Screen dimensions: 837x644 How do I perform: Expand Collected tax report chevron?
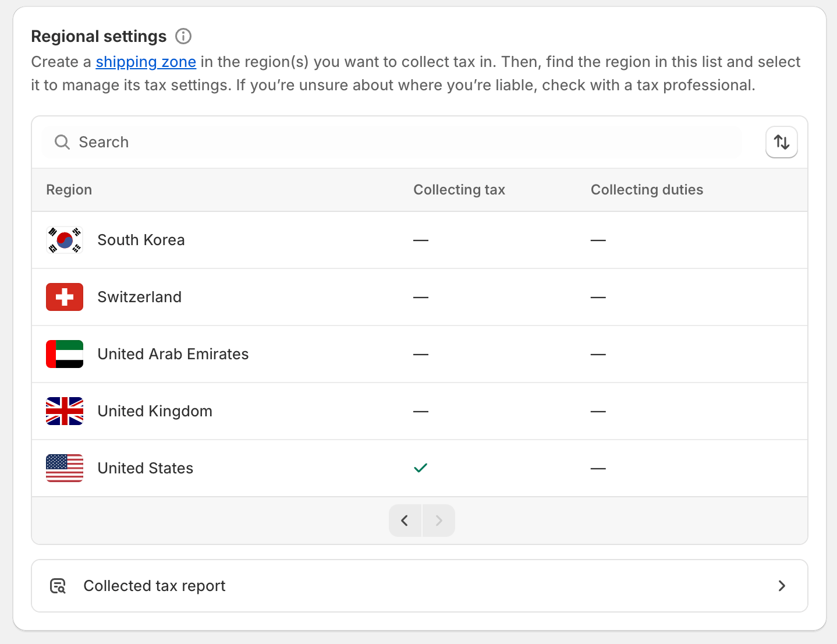coord(782,586)
